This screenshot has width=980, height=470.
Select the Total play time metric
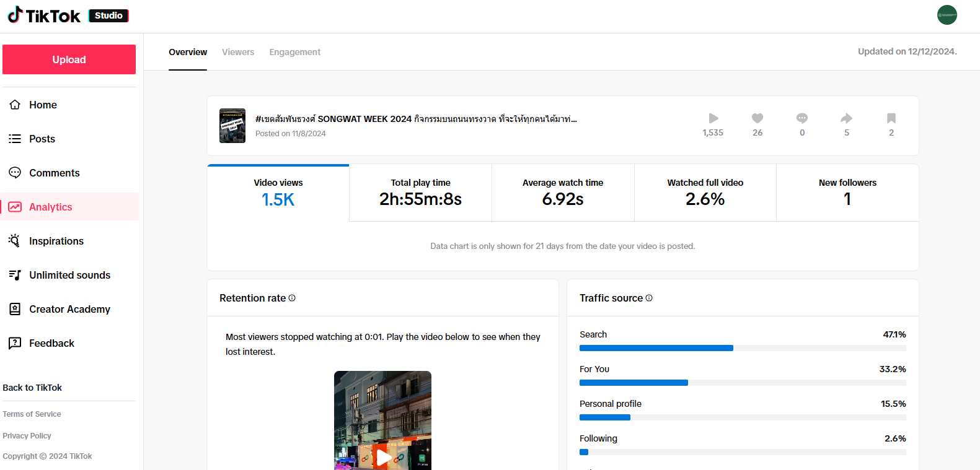420,193
